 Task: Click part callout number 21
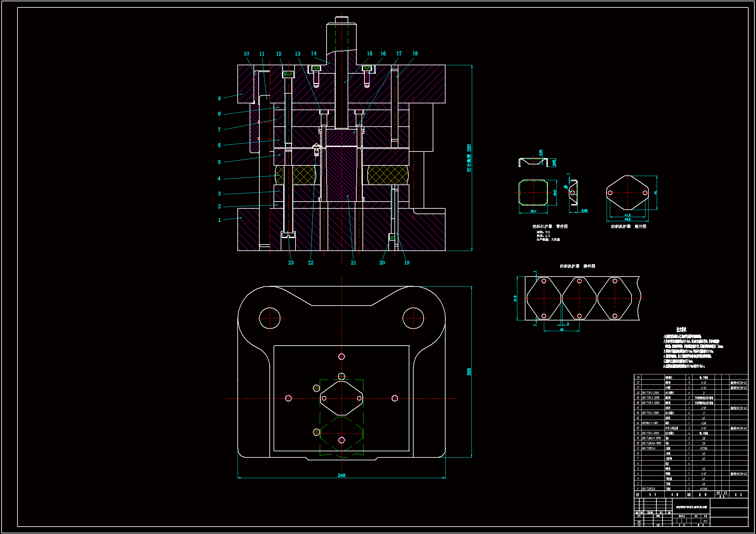pos(353,263)
